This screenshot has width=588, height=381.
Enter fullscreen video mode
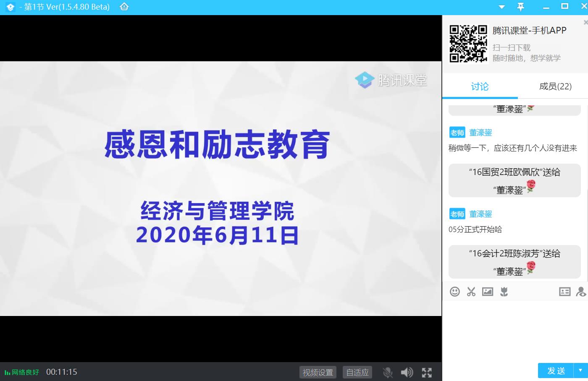(x=427, y=372)
